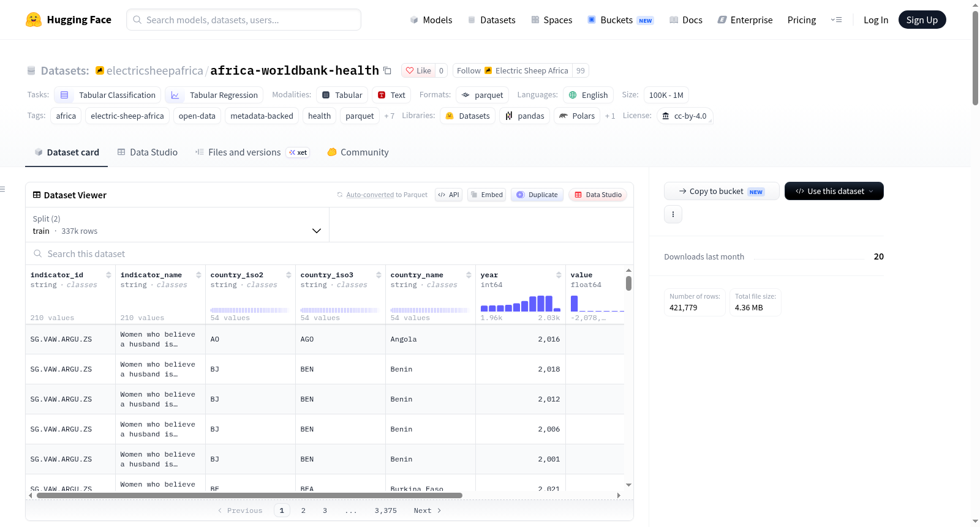Open the three-dot more options button
Viewport: 980px width, 527px height.
(673, 214)
